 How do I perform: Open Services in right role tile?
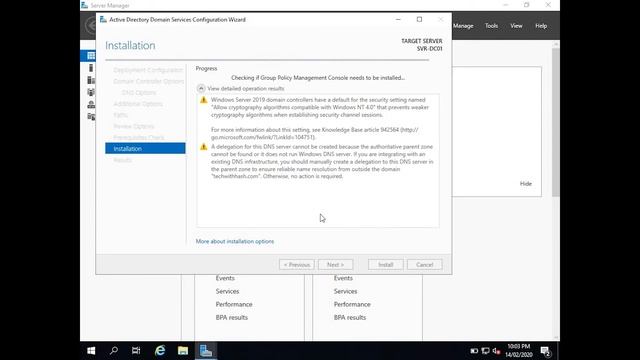(x=345, y=291)
